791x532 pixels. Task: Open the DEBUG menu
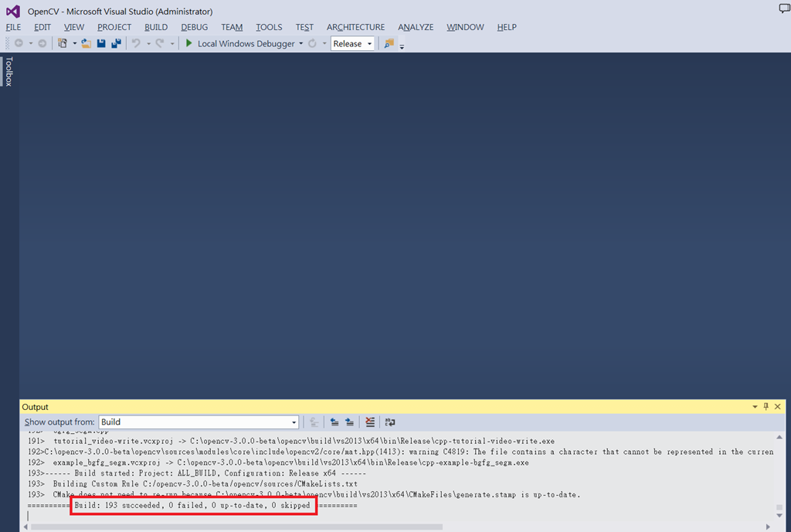pyautogui.click(x=194, y=27)
